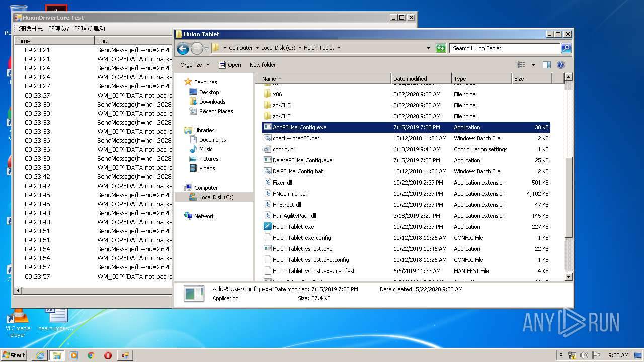Open the Pictures library
Viewport: 644px width, 362px height.
coord(208,159)
